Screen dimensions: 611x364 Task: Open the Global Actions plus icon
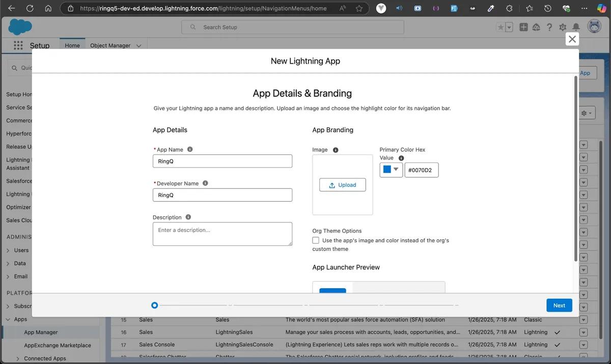pyautogui.click(x=523, y=27)
